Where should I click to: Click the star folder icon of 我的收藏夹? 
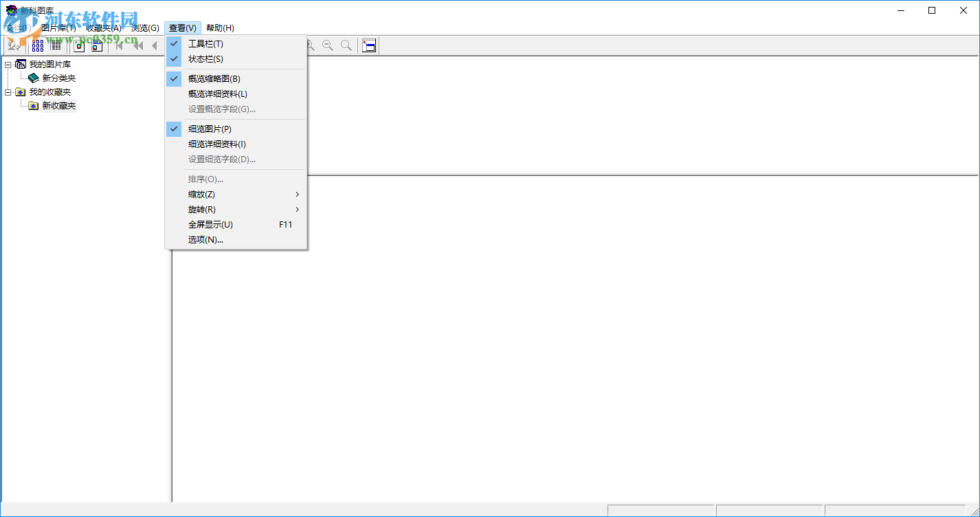(21, 92)
